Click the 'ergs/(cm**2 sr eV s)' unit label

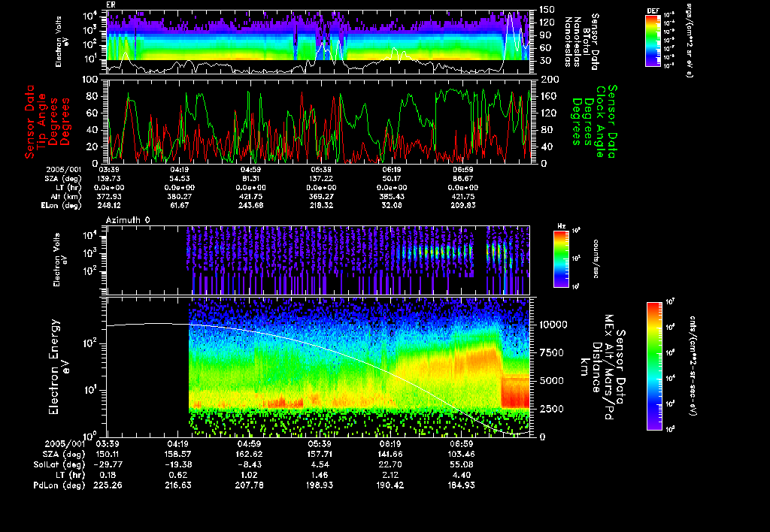[x=689, y=41]
